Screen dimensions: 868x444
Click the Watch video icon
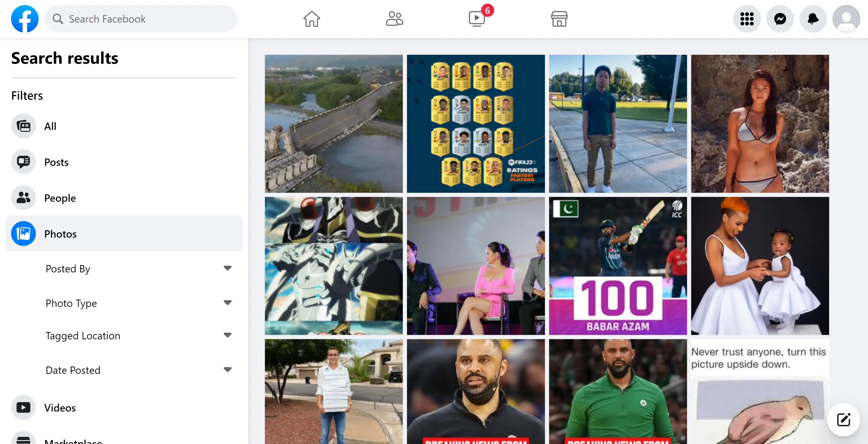477,19
